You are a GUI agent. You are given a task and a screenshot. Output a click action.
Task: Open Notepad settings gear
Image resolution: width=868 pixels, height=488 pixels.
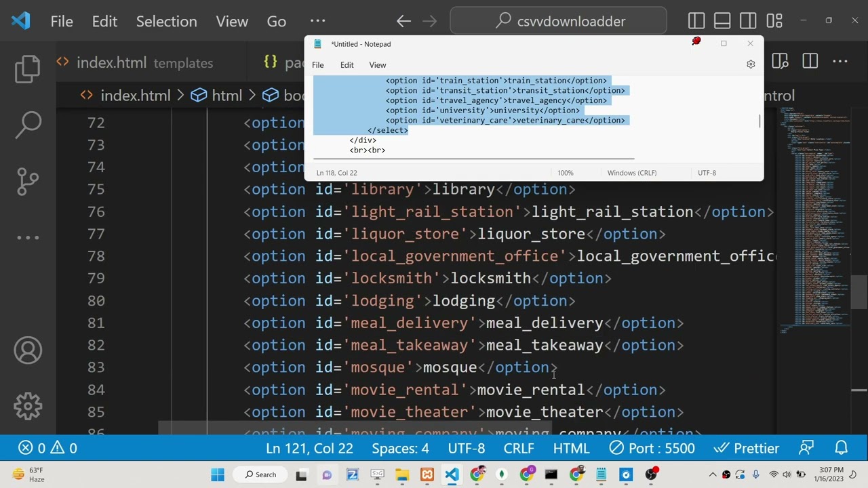750,64
